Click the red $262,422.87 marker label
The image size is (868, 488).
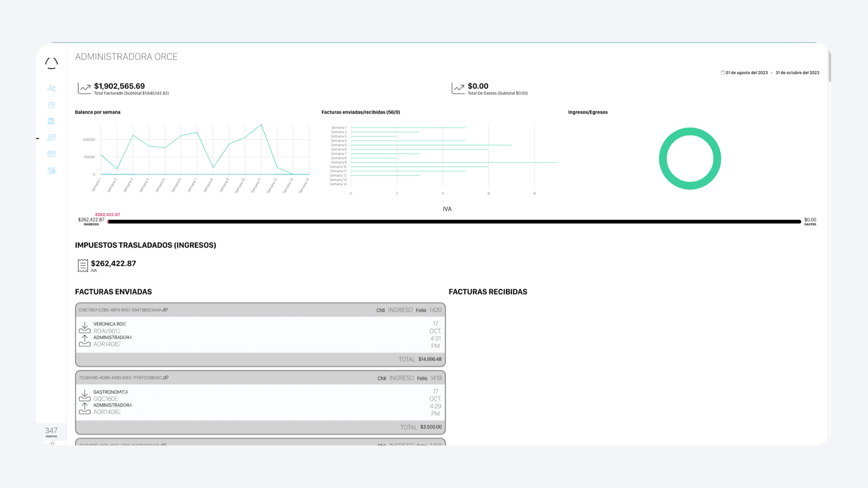108,215
